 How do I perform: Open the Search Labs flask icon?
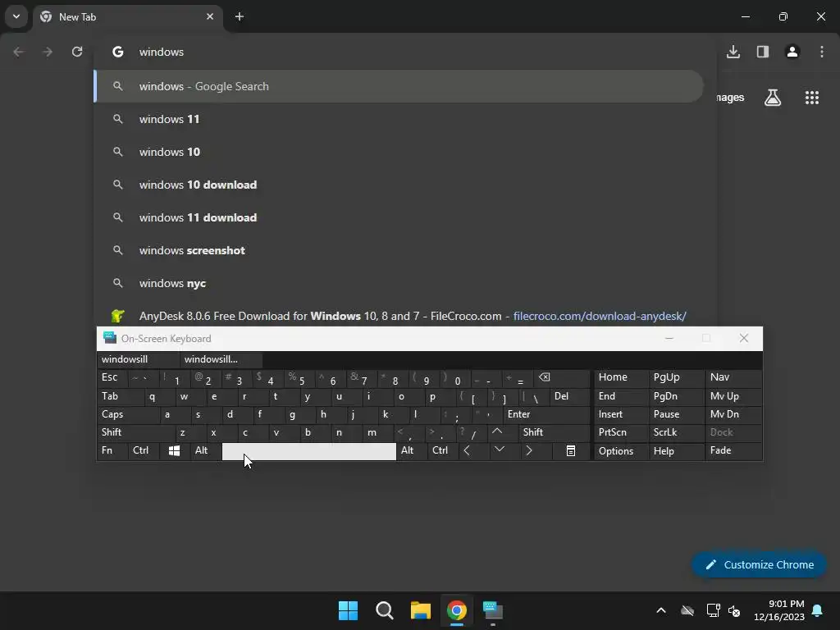click(773, 98)
